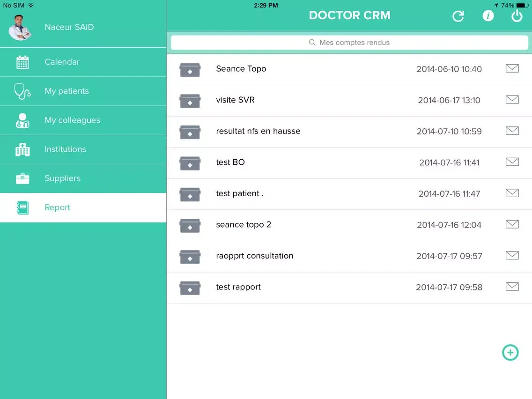
Task: Open the info icon in header
Action: tap(488, 15)
